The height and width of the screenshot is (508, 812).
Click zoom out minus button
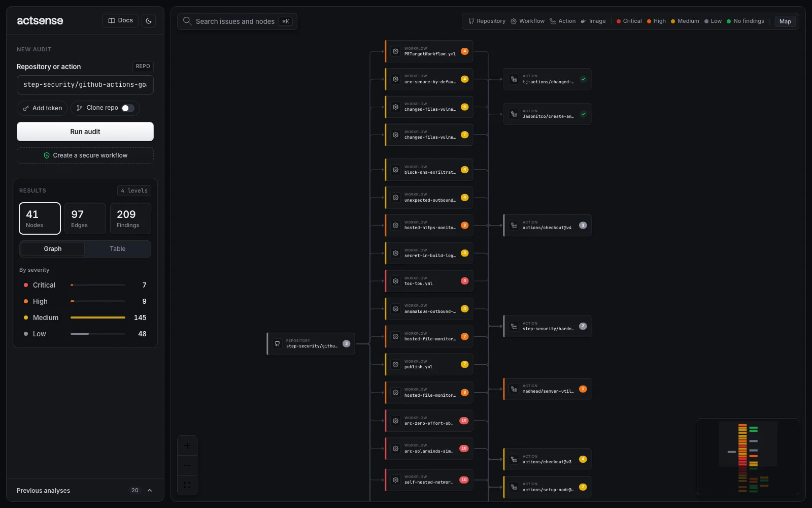(187, 465)
